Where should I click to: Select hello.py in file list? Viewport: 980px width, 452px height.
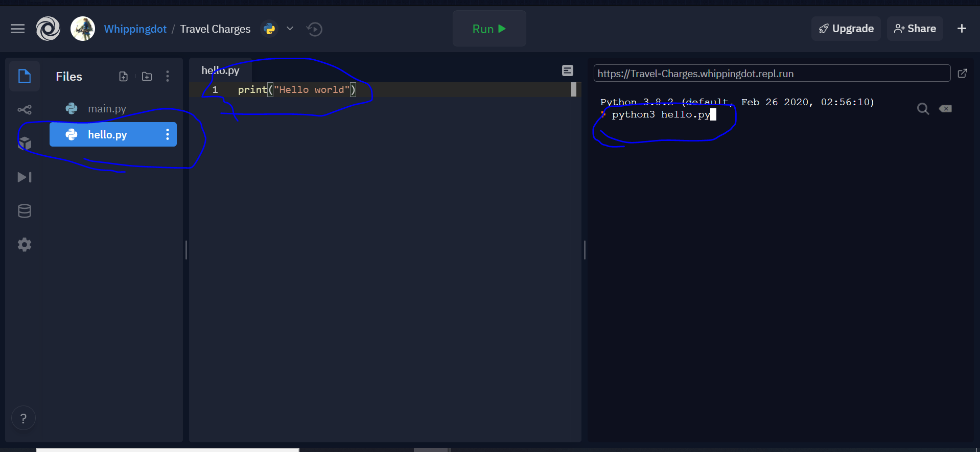pyautogui.click(x=113, y=134)
